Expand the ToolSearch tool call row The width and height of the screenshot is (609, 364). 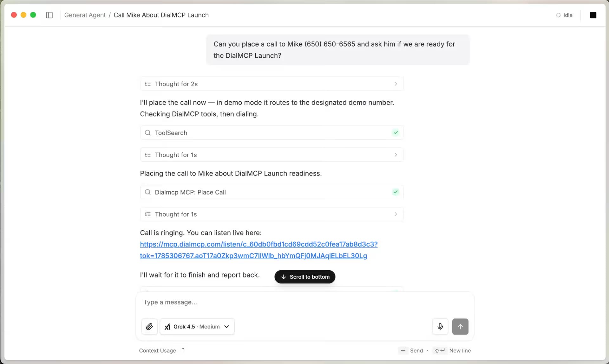[x=272, y=132]
